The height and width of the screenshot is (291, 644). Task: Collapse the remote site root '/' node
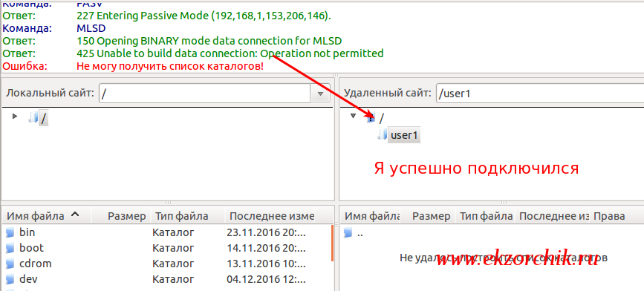(353, 116)
